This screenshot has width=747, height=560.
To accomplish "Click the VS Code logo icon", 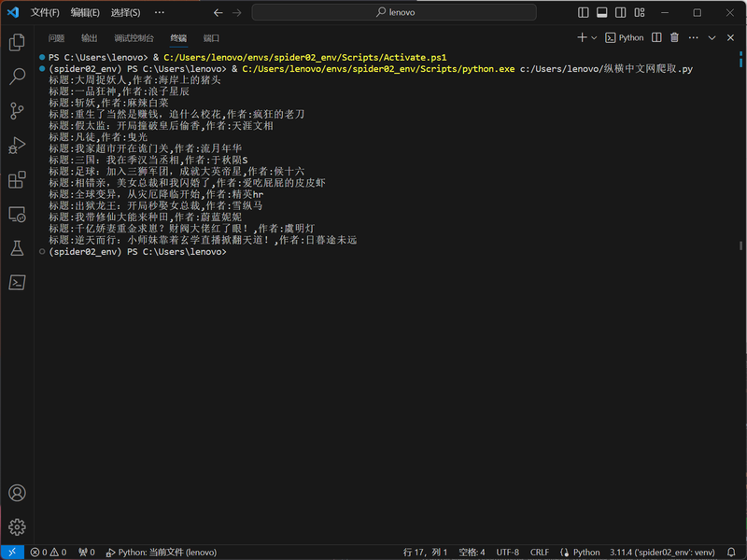I will coord(13,12).
